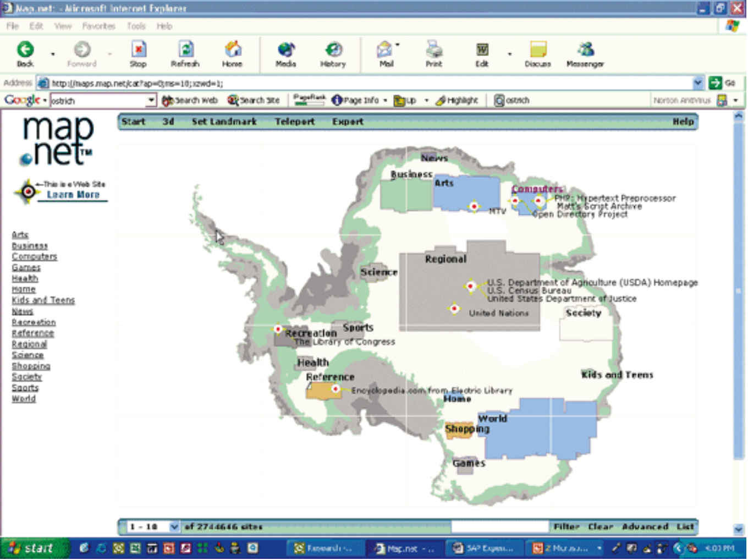Screen dimensions: 748x560
Task: Open the History panel icon
Action: point(333,50)
